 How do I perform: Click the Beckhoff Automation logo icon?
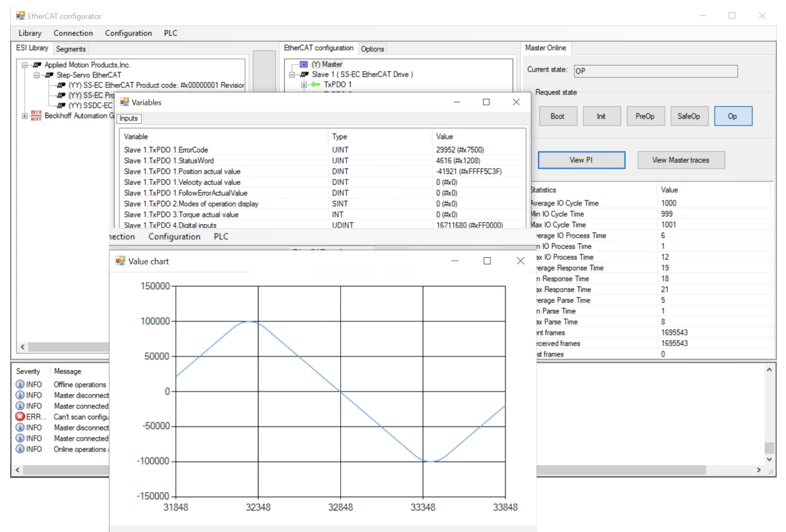[x=36, y=115]
